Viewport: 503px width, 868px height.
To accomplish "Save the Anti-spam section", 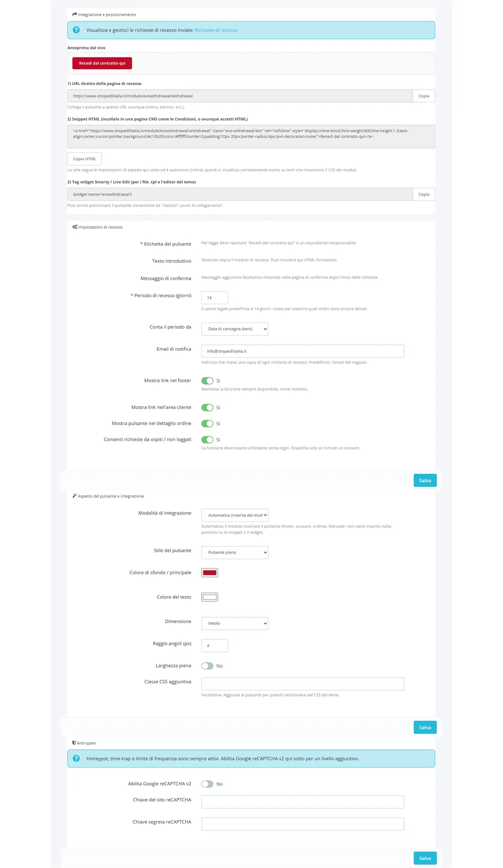I will [425, 858].
